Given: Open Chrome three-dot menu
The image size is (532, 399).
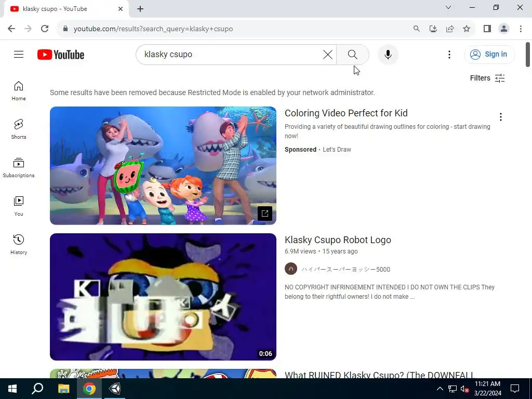Looking at the screenshot, I should pyautogui.click(x=521, y=29).
